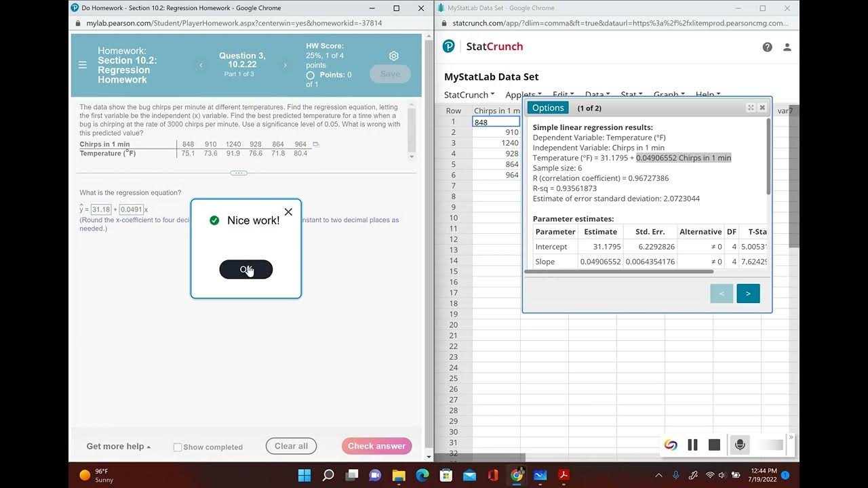Open the volume control in system tray
The width and height of the screenshot is (868, 488).
(x=722, y=475)
